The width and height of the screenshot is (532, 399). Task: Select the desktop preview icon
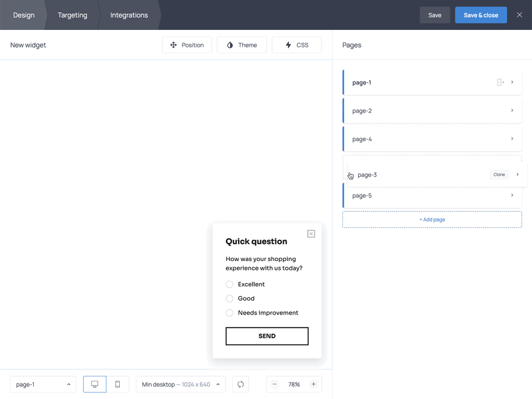94,384
